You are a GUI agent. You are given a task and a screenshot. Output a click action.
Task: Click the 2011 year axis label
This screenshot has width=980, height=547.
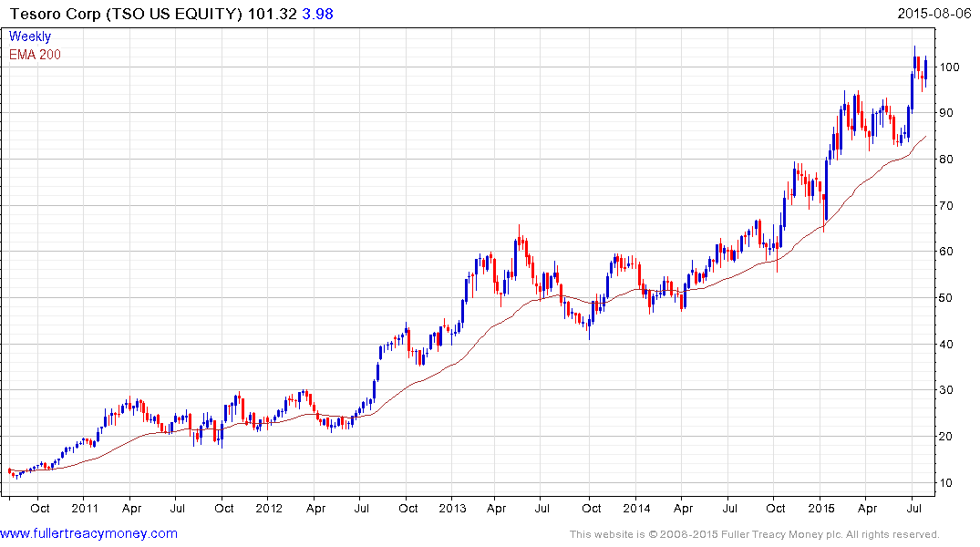click(85, 508)
